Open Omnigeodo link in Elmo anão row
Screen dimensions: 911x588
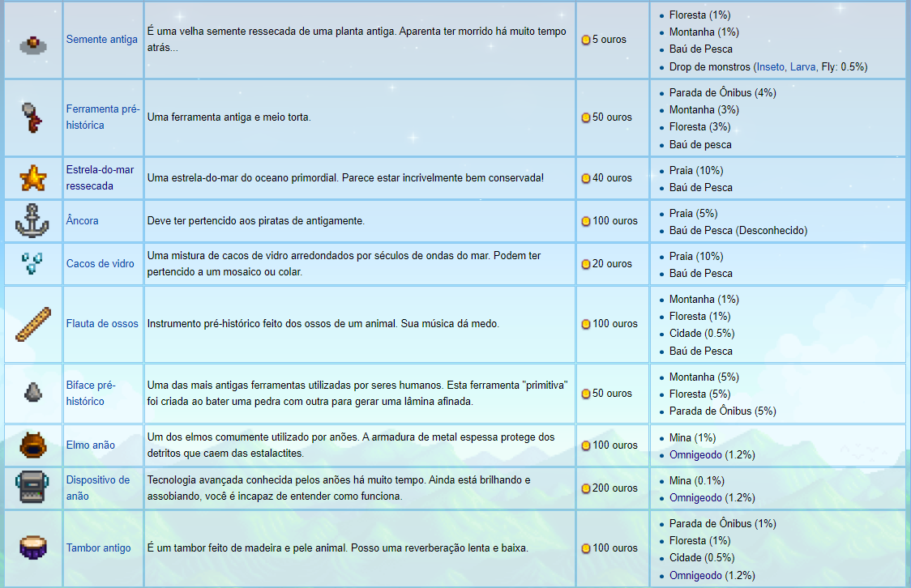coord(695,455)
